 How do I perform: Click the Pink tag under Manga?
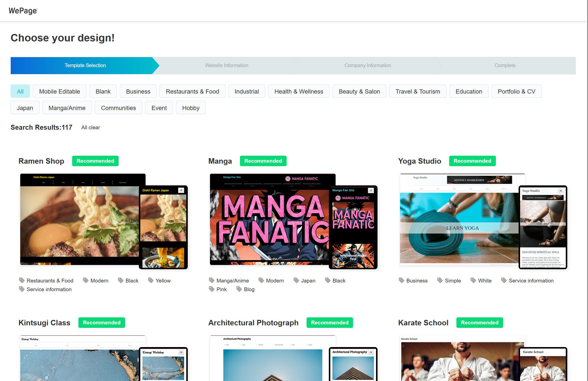click(x=221, y=289)
